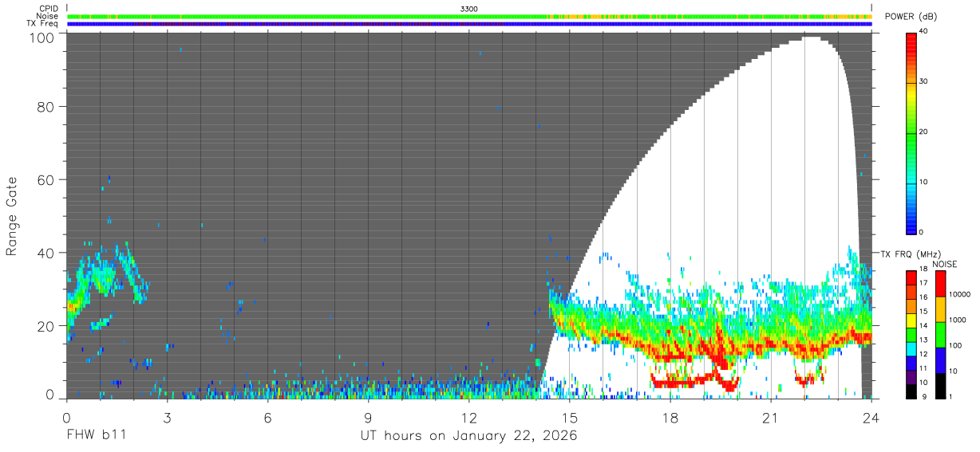The height and width of the screenshot is (452, 980).
Task: Click the hour 18 tick label
Action: (670, 416)
